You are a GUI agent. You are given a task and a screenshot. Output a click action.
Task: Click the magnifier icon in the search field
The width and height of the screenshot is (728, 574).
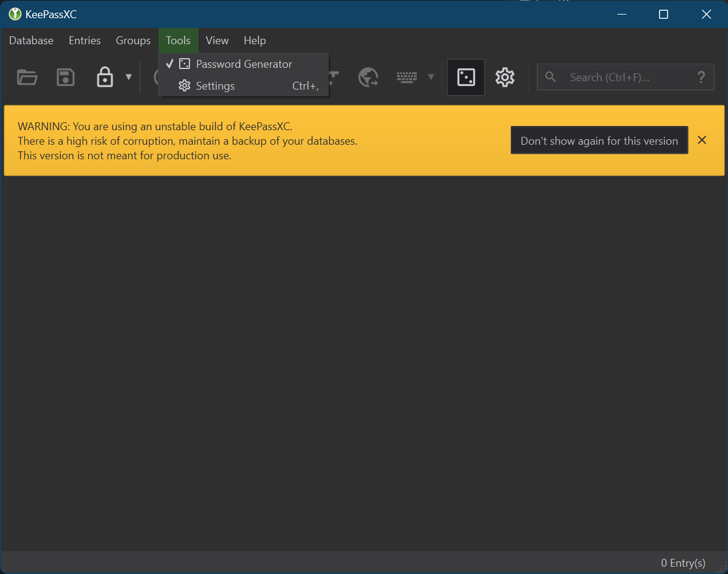[x=550, y=77]
